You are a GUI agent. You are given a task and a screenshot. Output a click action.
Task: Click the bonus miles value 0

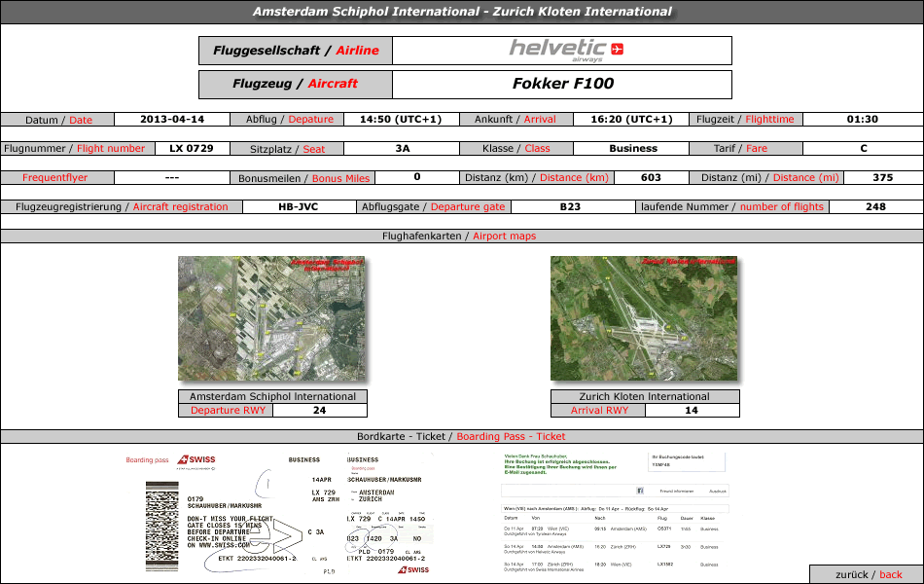point(417,177)
